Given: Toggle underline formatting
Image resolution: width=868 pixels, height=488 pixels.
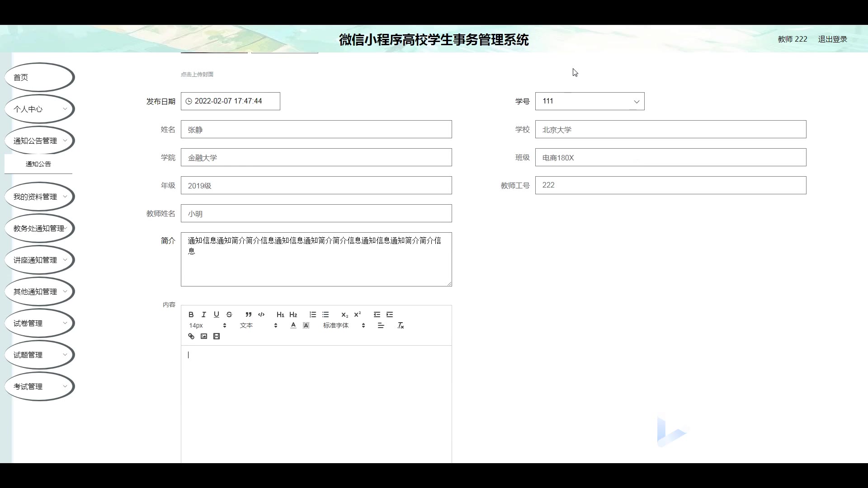Looking at the screenshot, I should click(x=217, y=314).
